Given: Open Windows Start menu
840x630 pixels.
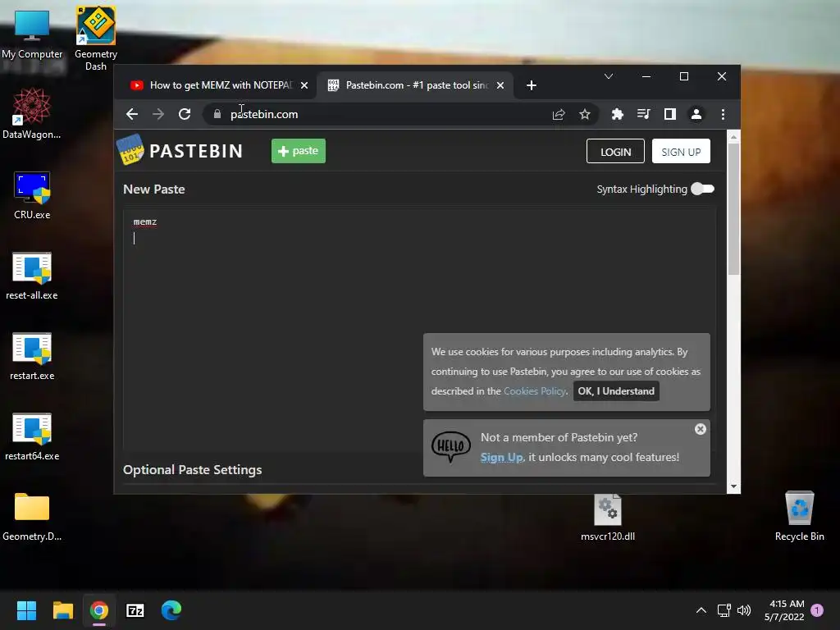Looking at the screenshot, I should 26,610.
